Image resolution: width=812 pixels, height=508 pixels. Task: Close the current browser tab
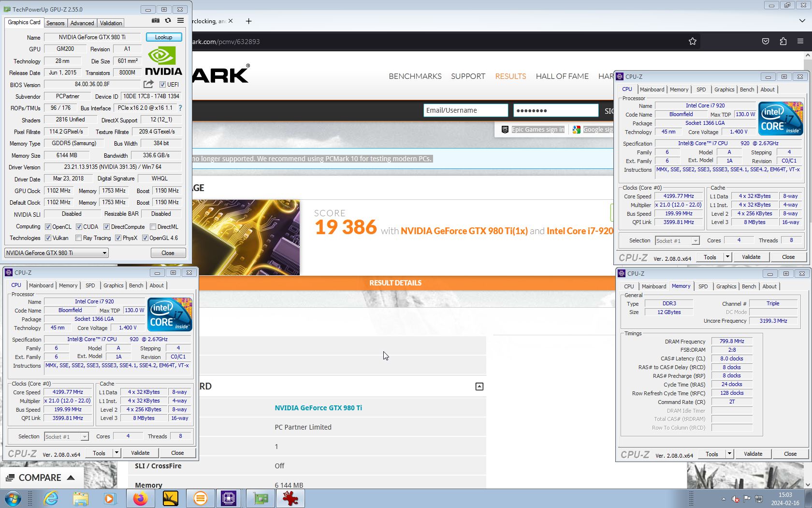pyautogui.click(x=231, y=21)
